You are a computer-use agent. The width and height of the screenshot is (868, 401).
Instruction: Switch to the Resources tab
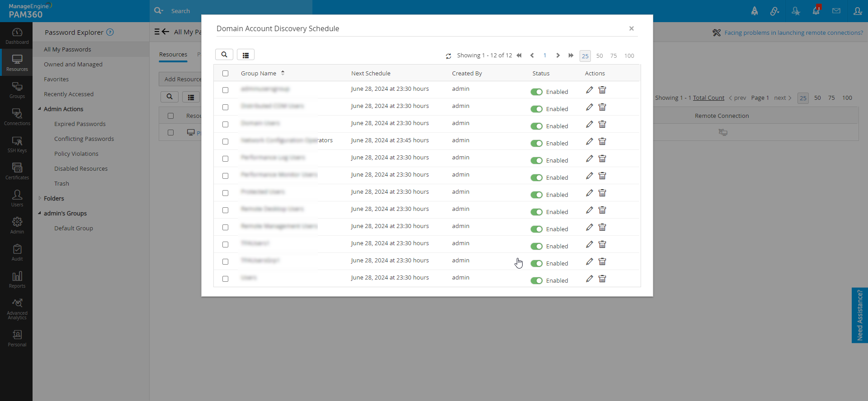[x=173, y=55]
